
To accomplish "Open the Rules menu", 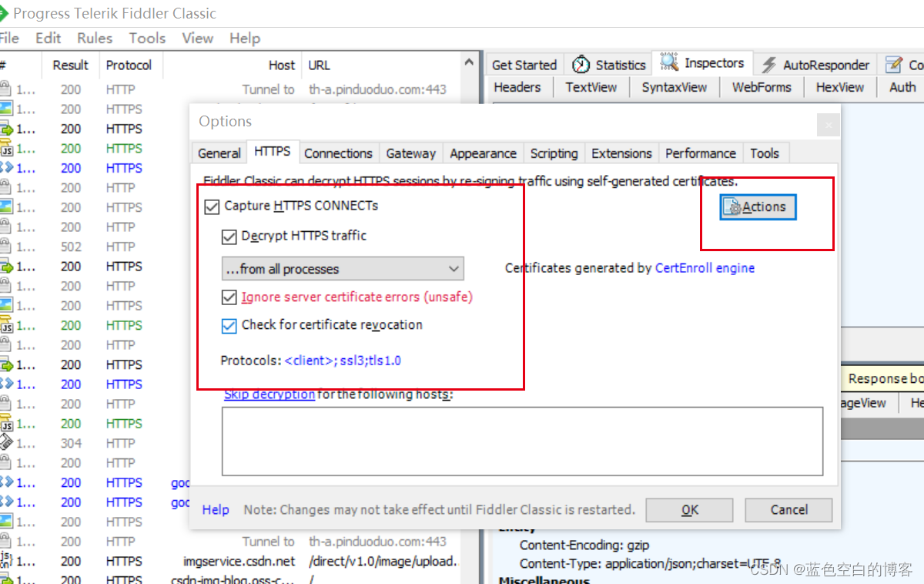I will coord(95,39).
